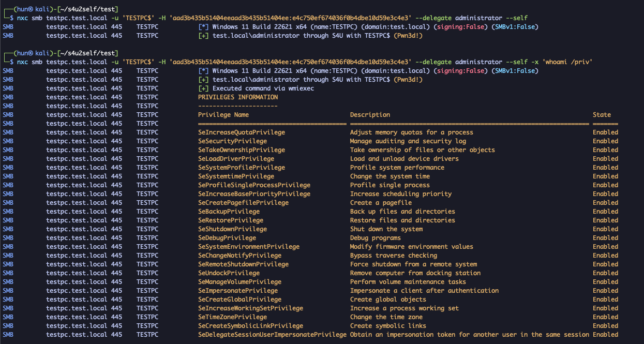Viewport: 644px width, 344px height.
Task: Select the SeRestorePrivilege text
Action: 231,220
